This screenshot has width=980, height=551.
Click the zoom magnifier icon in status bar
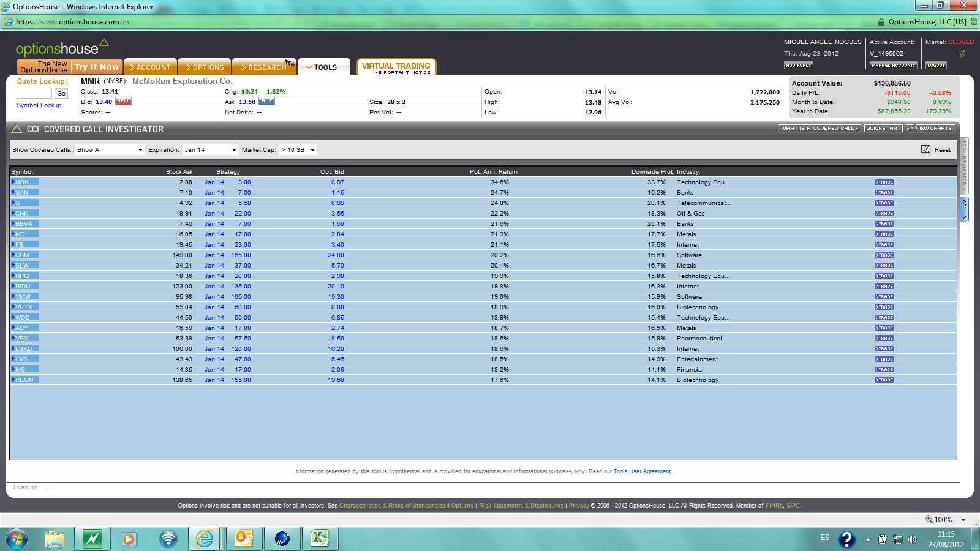point(929,519)
